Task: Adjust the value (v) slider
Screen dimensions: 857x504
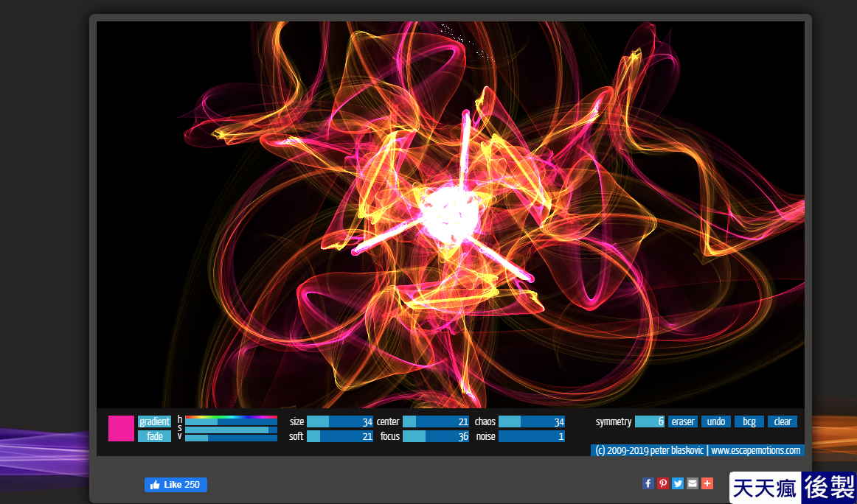Action: point(231,438)
